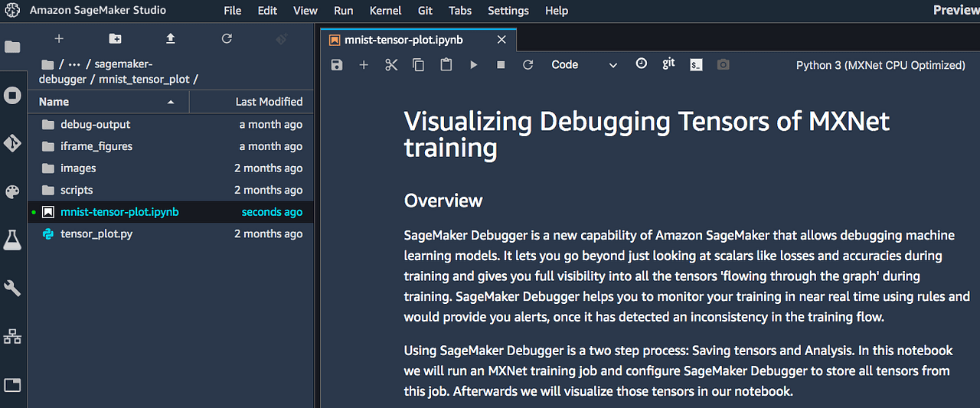The width and height of the screenshot is (980, 408).
Task: Cut the selected cells with scissors icon
Action: 391,65
